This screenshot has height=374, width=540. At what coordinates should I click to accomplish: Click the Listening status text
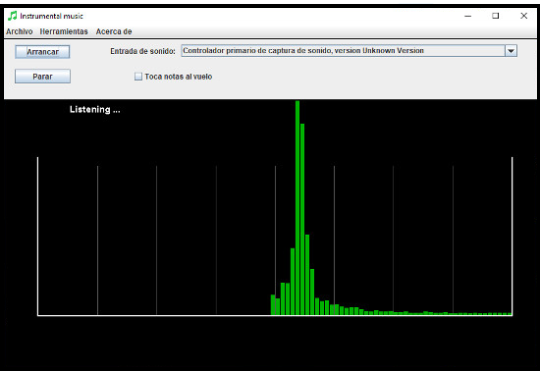tap(95, 110)
